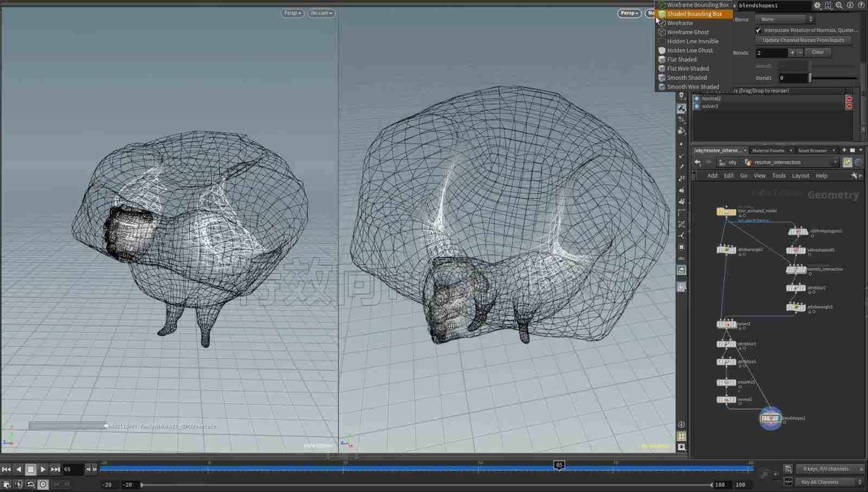Jump to last frame in playbar
This screenshot has height=492, width=868.
click(x=55, y=469)
